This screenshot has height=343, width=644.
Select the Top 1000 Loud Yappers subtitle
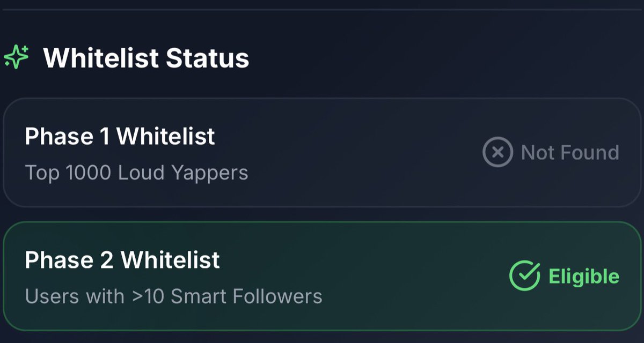coord(136,173)
